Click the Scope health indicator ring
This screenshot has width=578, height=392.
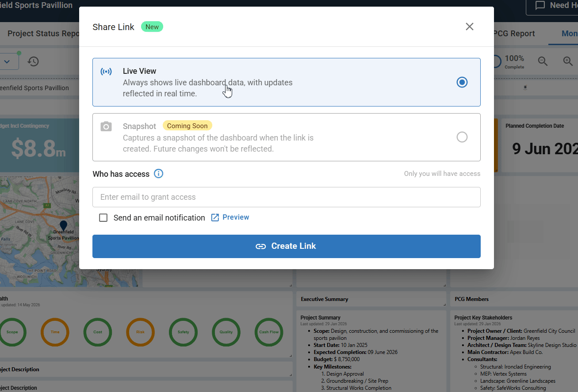pyautogui.click(x=12, y=332)
